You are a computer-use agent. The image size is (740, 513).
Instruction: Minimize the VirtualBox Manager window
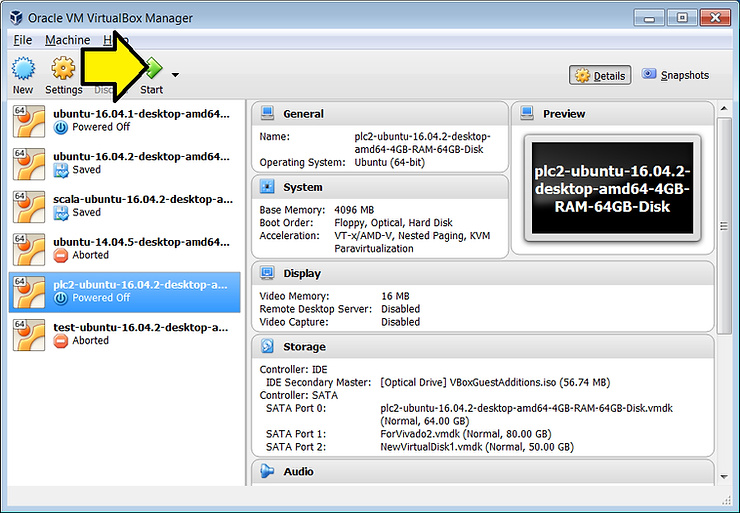click(x=649, y=18)
